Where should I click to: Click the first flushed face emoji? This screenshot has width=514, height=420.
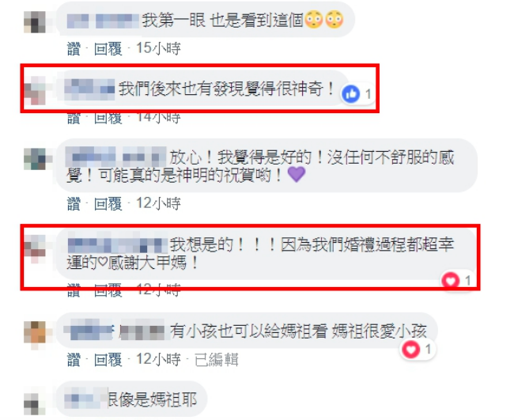pos(314,20)
